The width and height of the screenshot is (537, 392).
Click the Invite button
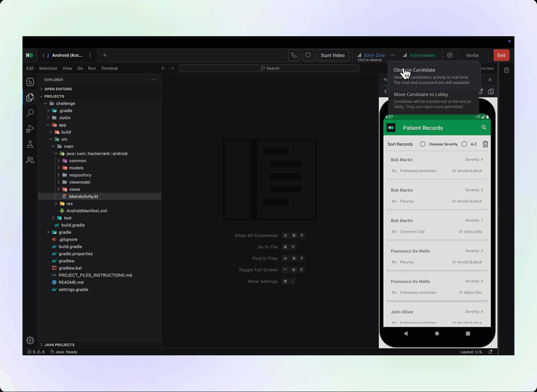472,55
